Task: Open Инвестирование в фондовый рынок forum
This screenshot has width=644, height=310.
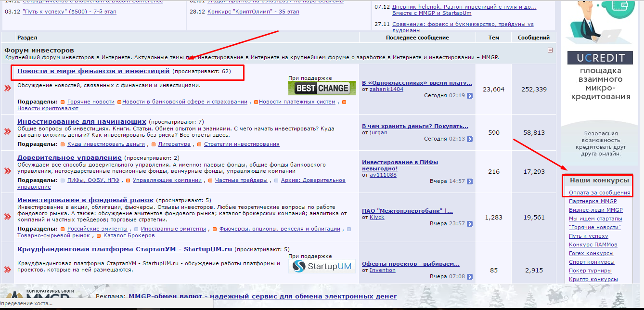Action: point(85,200)
